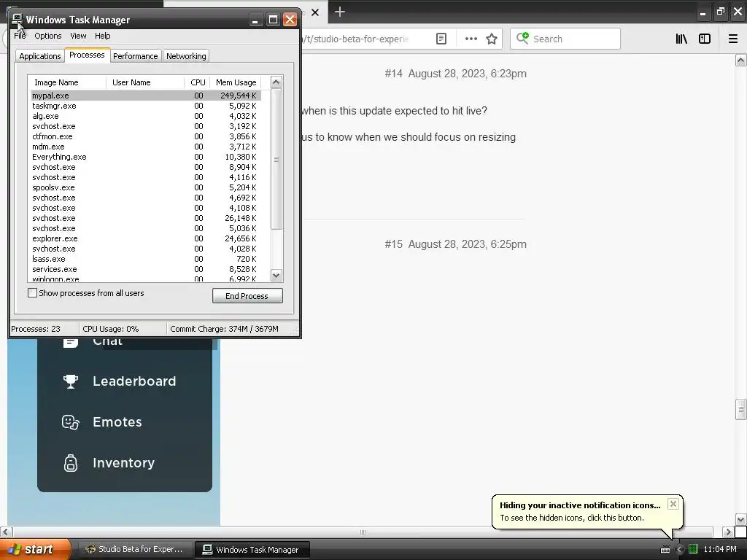The height and width of the screenshot is (560, 747).
Task: Click the Leaderboard trophy icon
Action: [x=71, y=381]
